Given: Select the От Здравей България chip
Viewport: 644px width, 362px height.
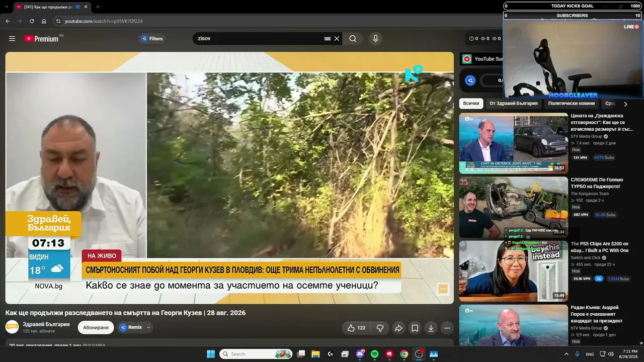Looking at the screenshot, I should point(514,104).
